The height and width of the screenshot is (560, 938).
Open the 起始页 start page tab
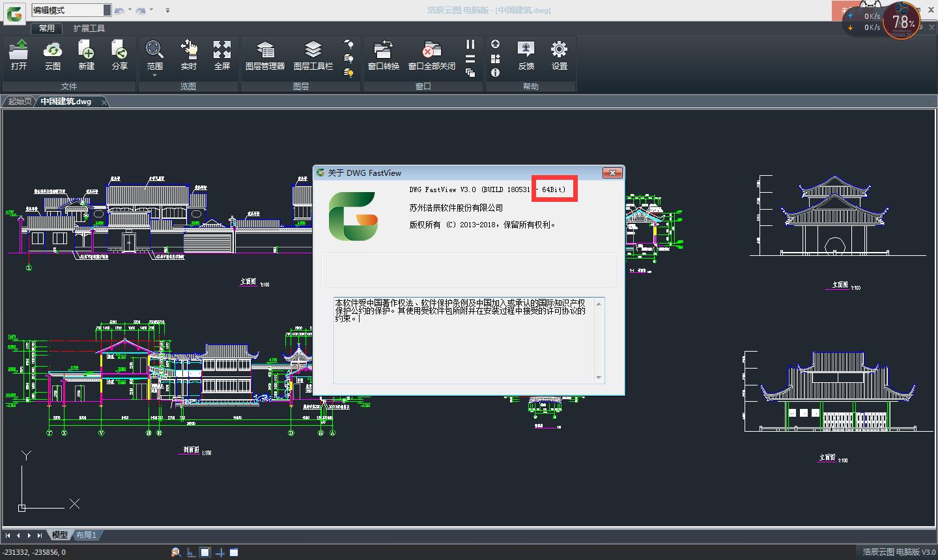[x=19, y=102]
